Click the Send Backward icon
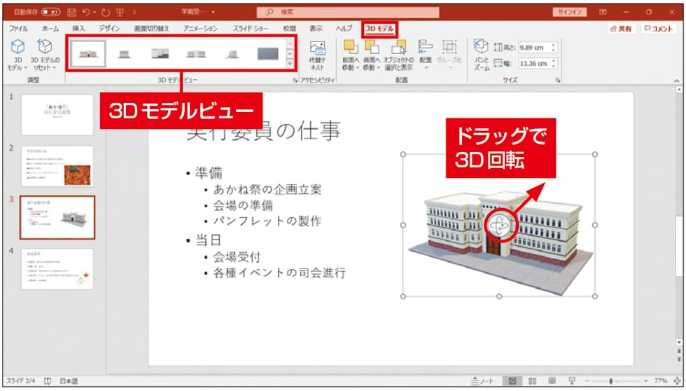The height and width of the screenshot is (391, 686). pyautogui.click(x=371, y=47)
